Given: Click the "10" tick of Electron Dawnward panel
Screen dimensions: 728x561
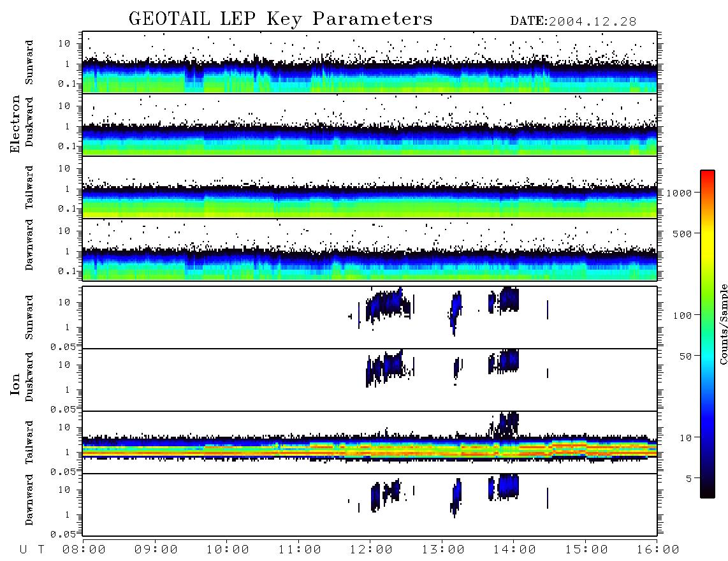Looking at the screenshot, I should [64, 231].
